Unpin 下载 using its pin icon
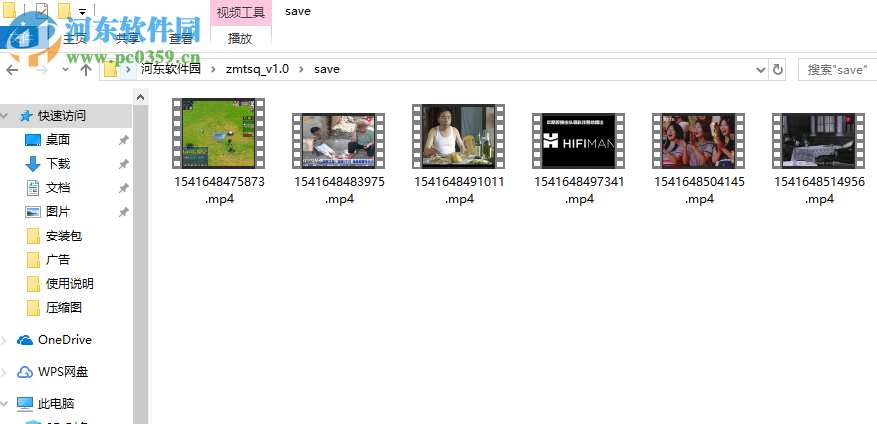The width and height of the screenshot is (877, 424). (x=124, y=164)
